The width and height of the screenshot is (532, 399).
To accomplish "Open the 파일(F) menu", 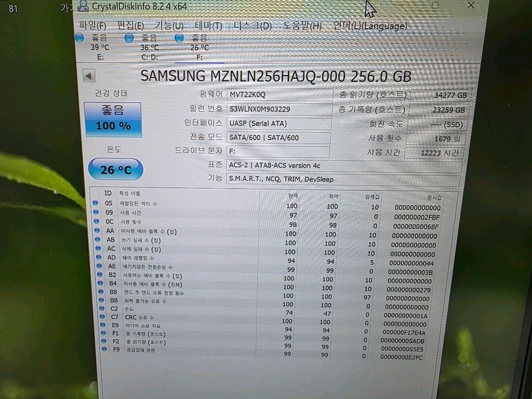I will [93, 25].
